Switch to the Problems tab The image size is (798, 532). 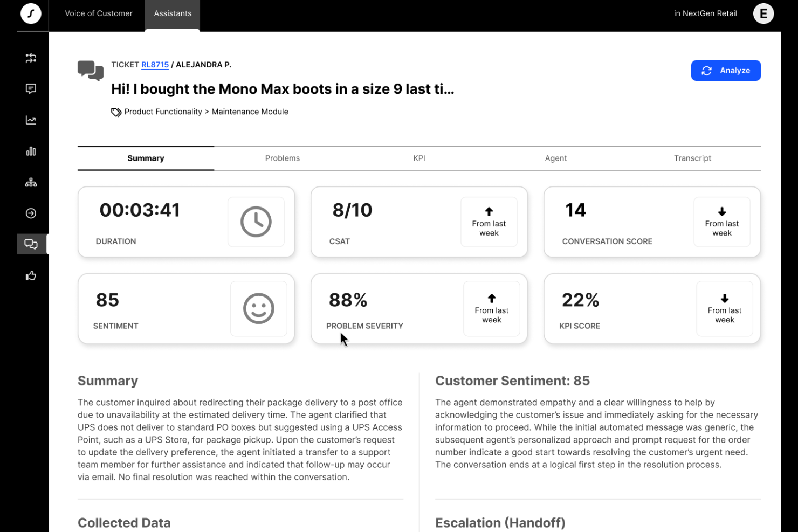pyautogui.click(x=282, y=158)
